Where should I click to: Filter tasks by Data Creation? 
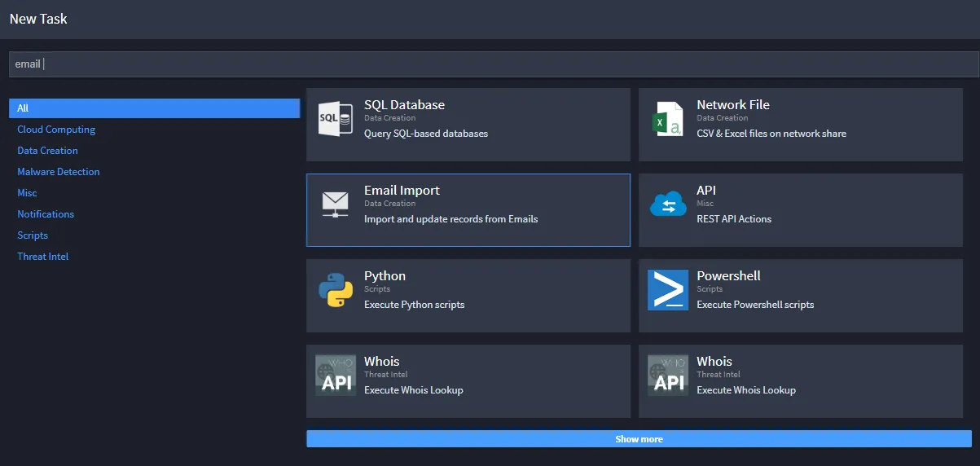(47, 151)
